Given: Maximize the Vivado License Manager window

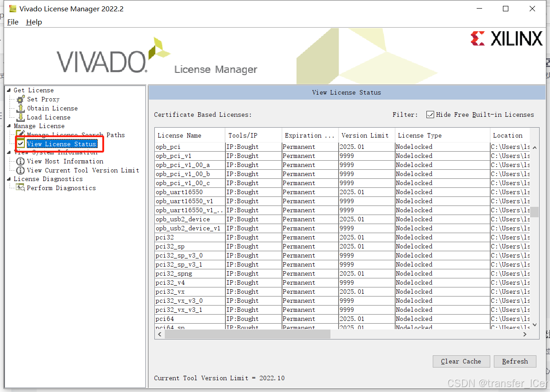Looking at the screenshot, I should [506, 9].
